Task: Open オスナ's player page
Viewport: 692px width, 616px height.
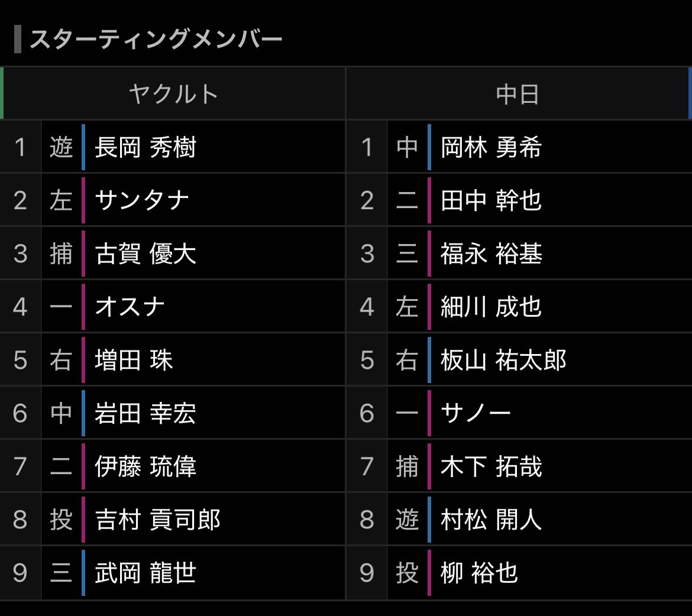Action: [x=130, y=307]
